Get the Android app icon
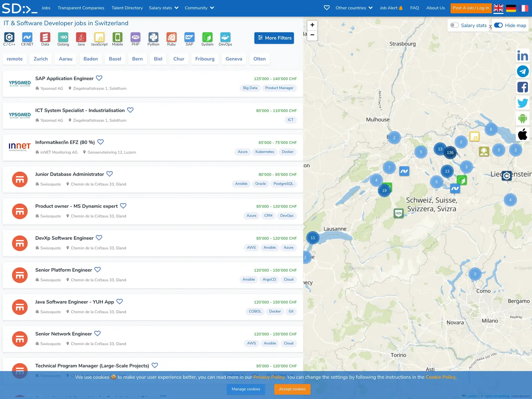Image resolution: width=532 pixels, height=399 pixels. (523, 118)
